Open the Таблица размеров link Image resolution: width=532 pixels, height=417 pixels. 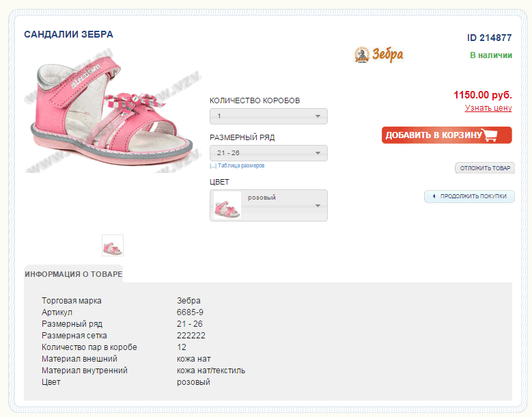coord(241,166)
